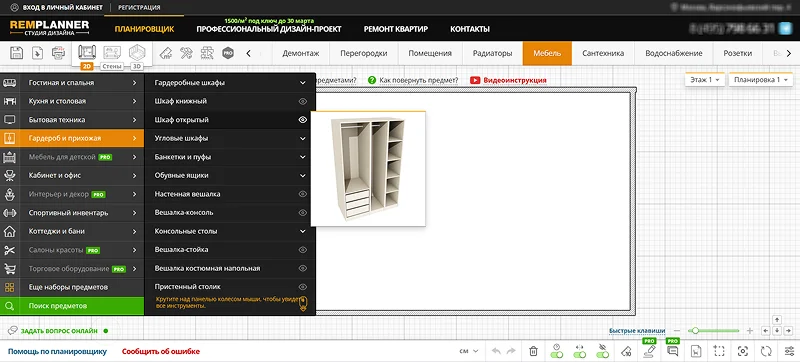Switch to the Перегородки tab
Image resolution: width=800 pixels, height=362 pixels.
pos(364,53)
